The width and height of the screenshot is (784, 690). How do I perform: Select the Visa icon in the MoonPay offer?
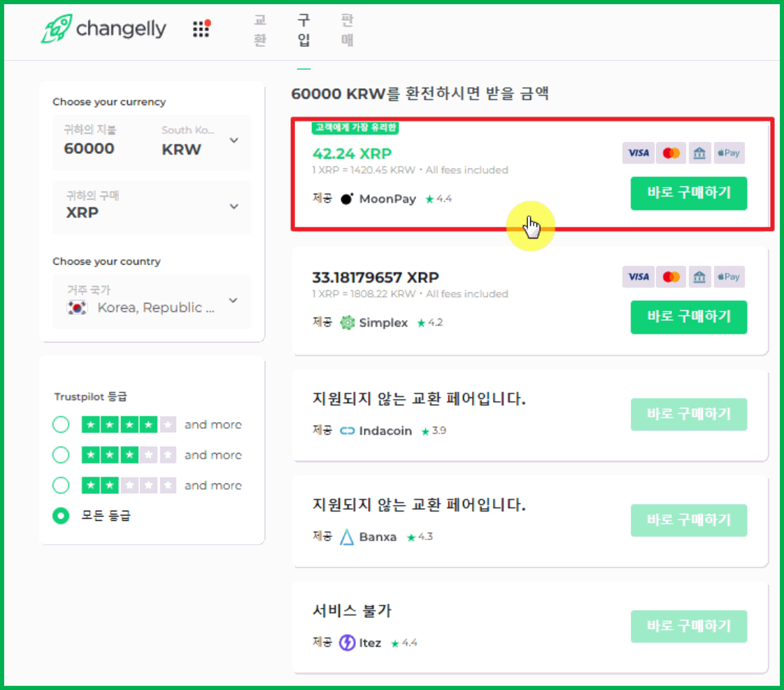(x=638, y=153)
